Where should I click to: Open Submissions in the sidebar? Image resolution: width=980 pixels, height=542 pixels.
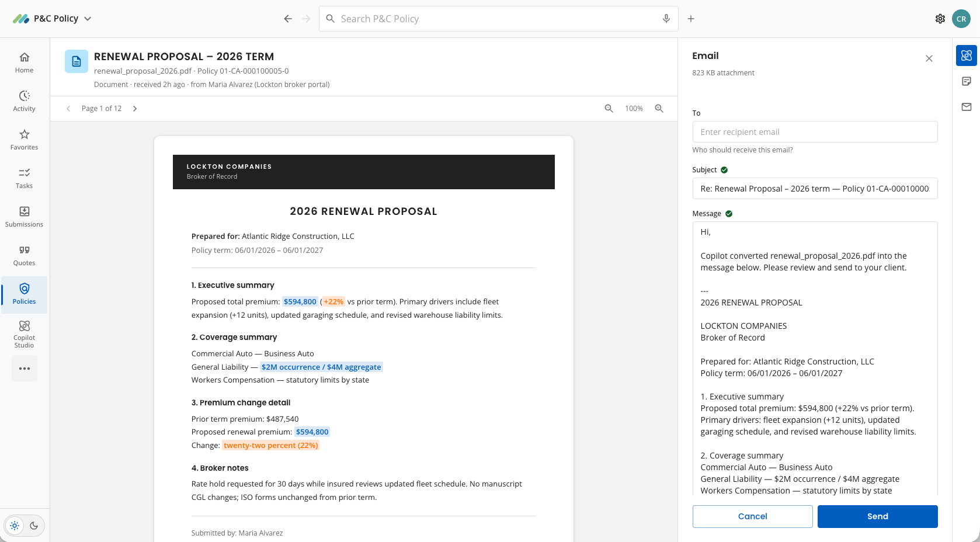pos(24,217)
